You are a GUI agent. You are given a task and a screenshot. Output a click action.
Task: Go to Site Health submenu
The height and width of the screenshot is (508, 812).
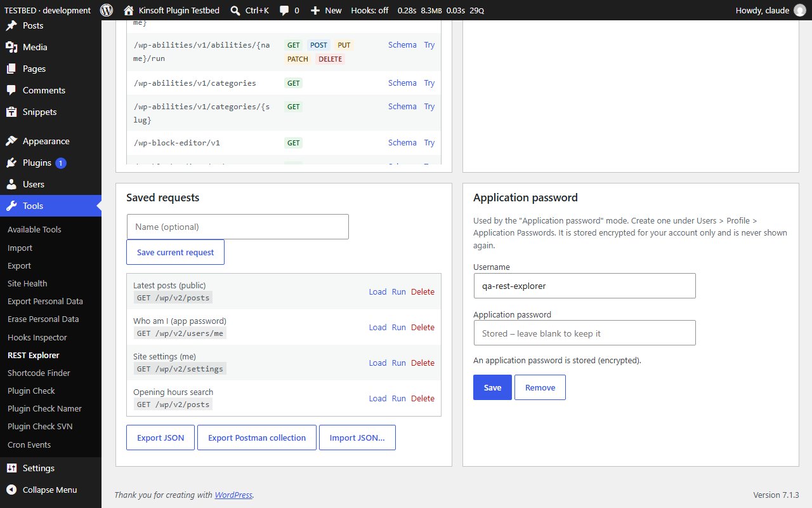coord(27,283)
